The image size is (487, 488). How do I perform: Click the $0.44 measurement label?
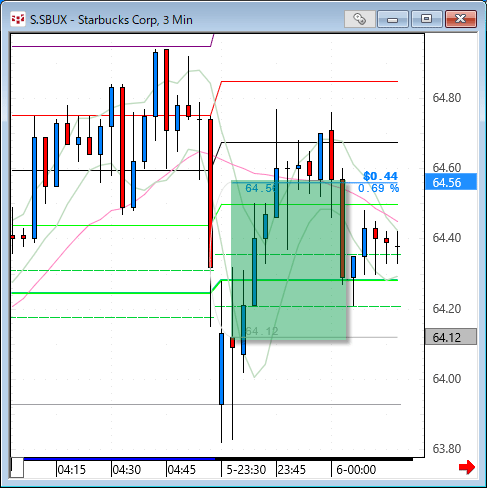click(380, 176)
